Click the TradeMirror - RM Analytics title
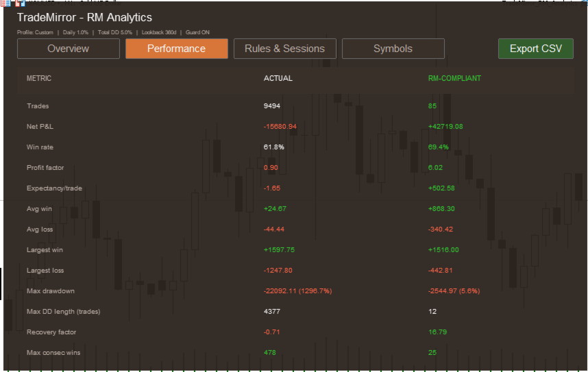The width and height of the screenshot is (588, 372). (x=84, y=17)
